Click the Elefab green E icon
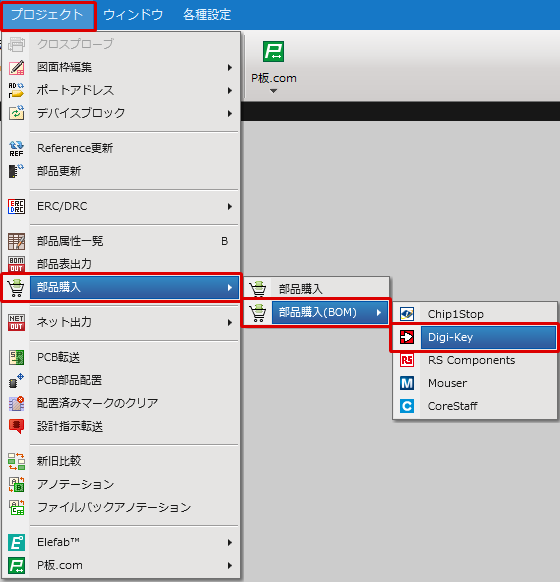 (16, 542)
